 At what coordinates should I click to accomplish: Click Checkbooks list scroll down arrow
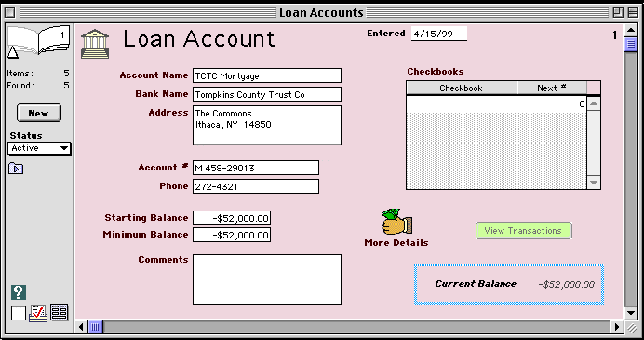[594, 183]
